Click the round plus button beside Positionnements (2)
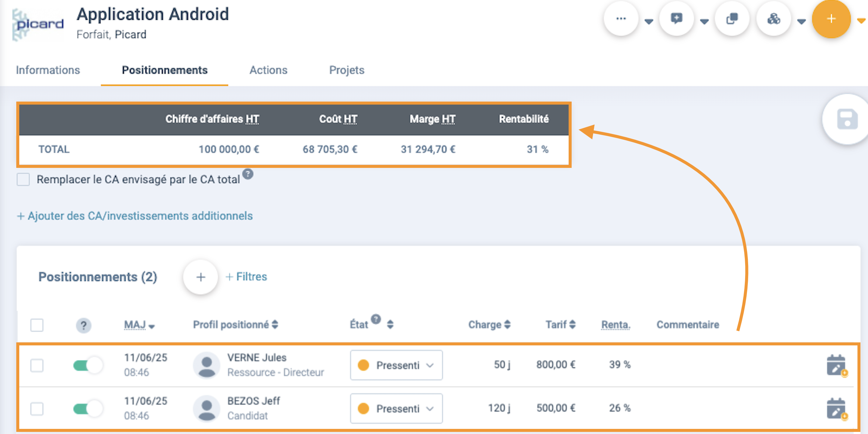 click(x=201, y=277)
